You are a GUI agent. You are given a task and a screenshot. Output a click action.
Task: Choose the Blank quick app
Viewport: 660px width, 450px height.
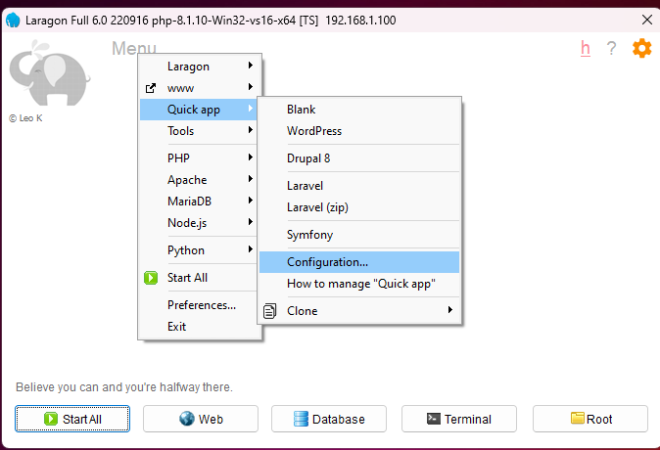[x=359, y=109]
